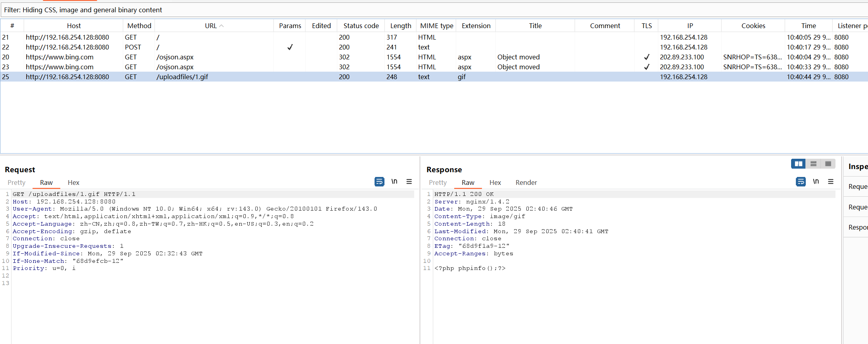Open the Render tab in Response panel
868x344 pixels.
[x=526, y=182]
